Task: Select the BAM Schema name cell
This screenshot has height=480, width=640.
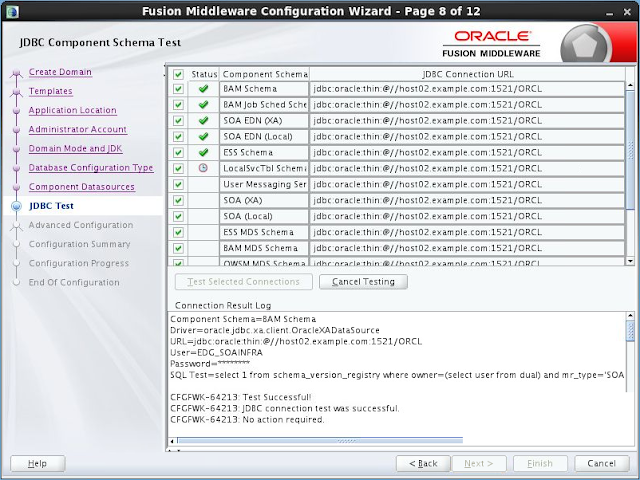Action: pos(264,89)
